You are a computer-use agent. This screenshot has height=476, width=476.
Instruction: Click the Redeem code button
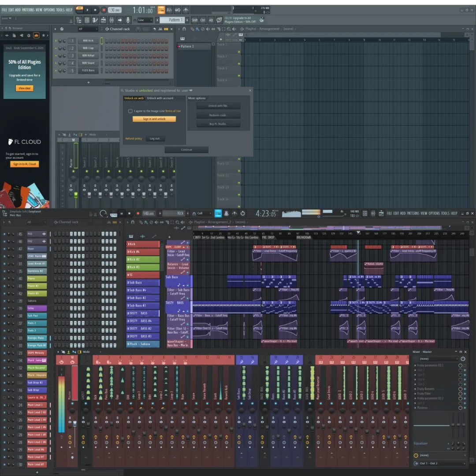click(x=218, y=115)
